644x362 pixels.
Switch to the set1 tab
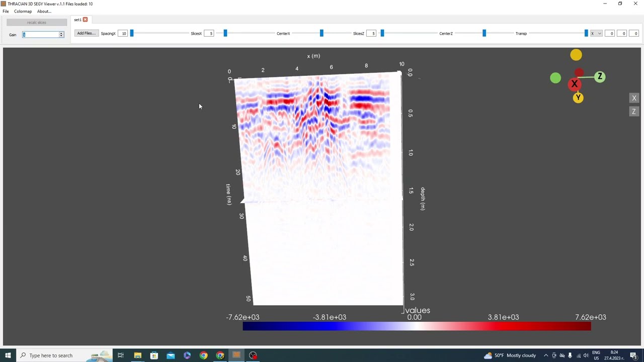(77, 20)
